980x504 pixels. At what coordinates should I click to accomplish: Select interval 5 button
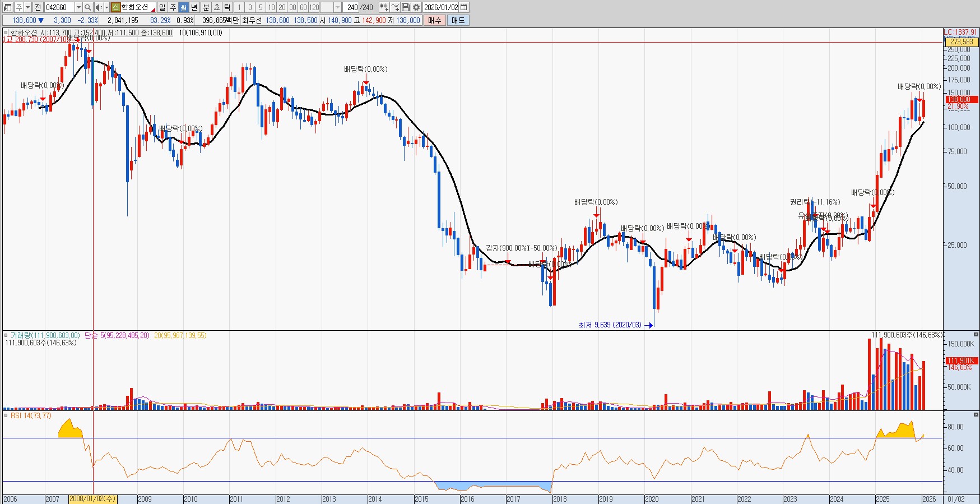coord(261,7)
